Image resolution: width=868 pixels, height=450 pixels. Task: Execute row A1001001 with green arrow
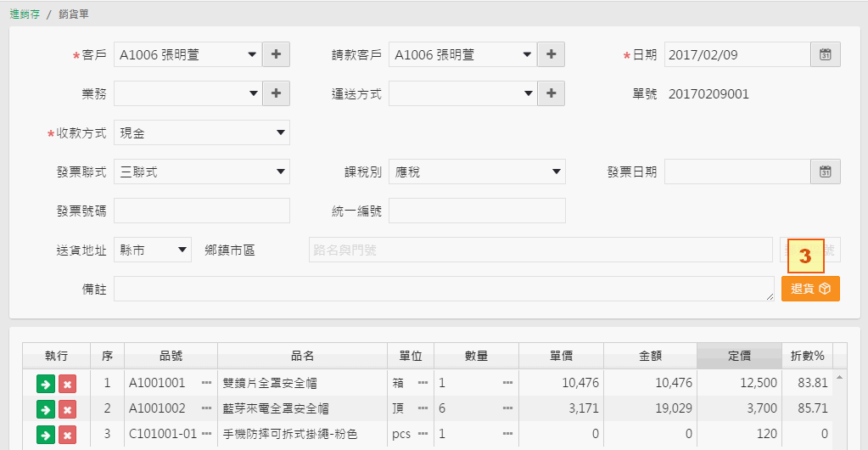pyautogui.click(x=46, y=384)
